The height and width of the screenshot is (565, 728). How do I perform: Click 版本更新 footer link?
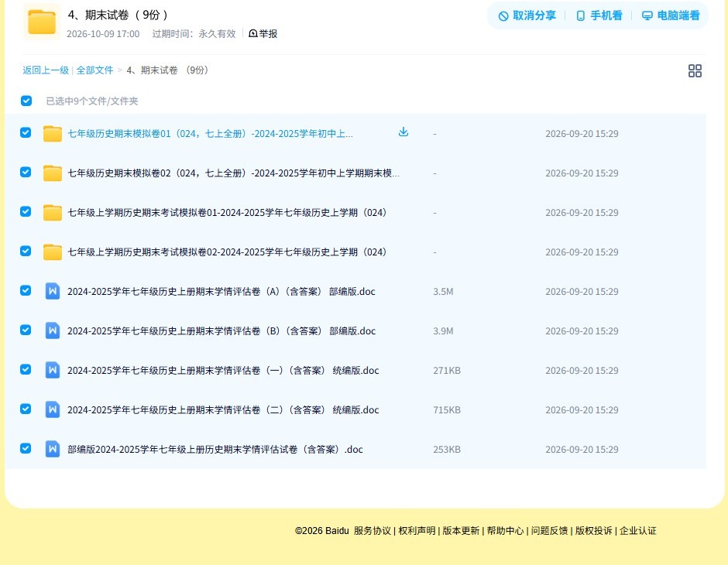pyautogui.click(x=461, y=531)
